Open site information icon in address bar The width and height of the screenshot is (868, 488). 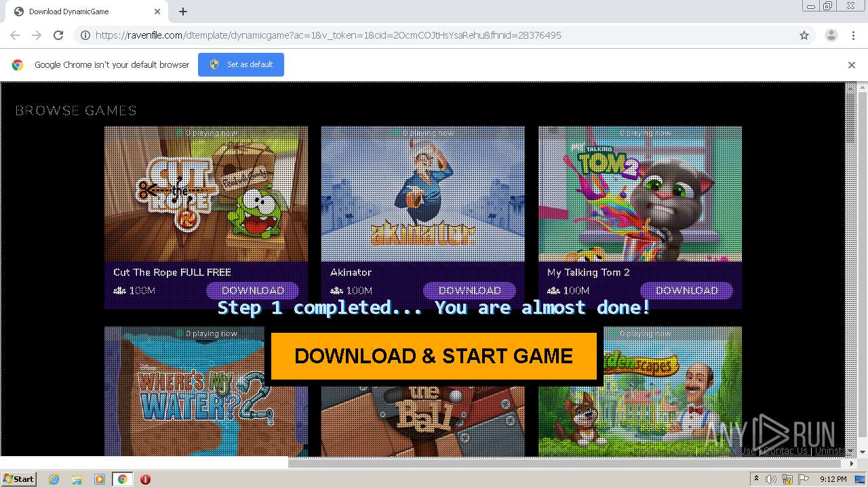(85, 35)
